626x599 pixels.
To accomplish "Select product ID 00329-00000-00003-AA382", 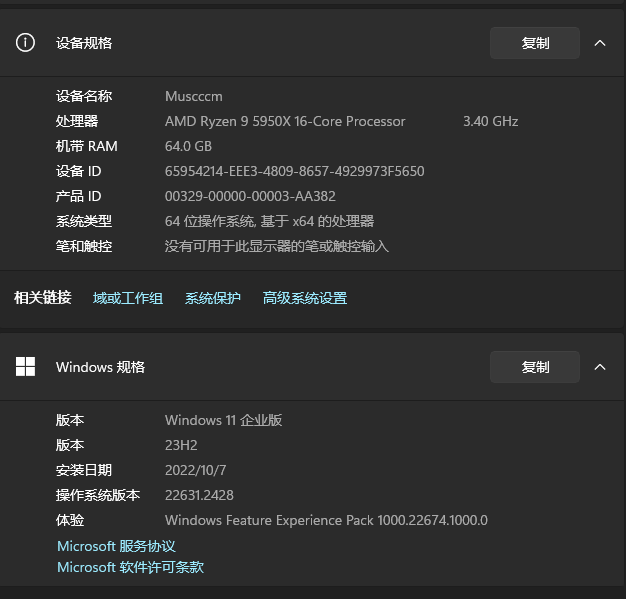I will [x=250, y=196].
